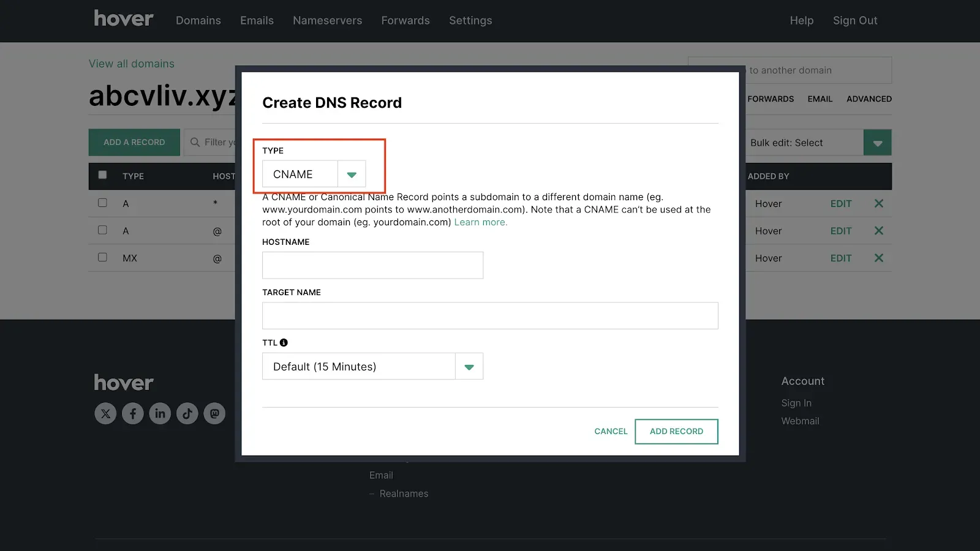Open the footer Sign In link
The height and width of the screenshot is (551, 980).
(x=796, y=403)
